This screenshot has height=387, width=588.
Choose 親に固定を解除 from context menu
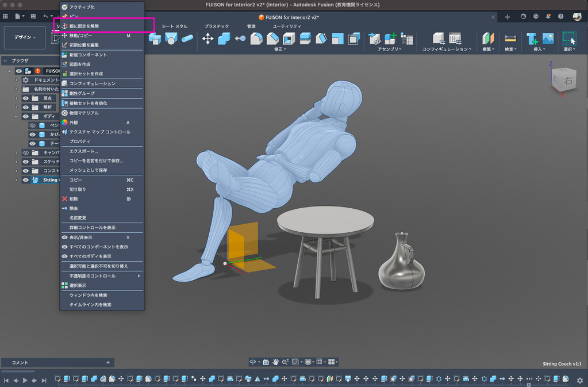(x=84, y=26)
